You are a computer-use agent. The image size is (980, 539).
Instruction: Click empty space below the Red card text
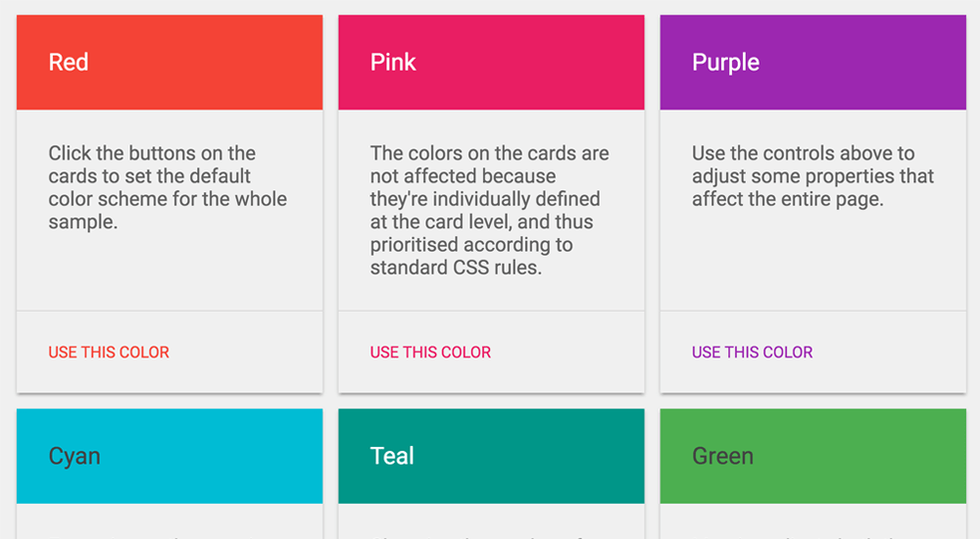170,272
